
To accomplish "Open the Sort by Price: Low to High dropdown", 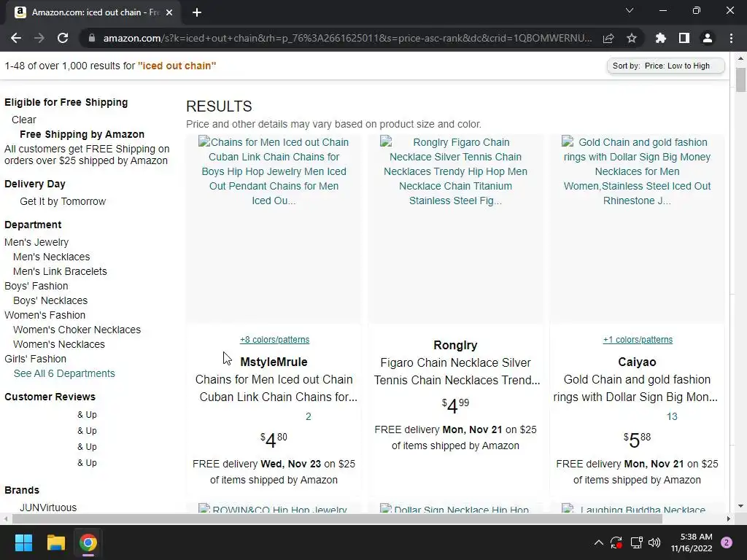I will (x=665, y=66).
